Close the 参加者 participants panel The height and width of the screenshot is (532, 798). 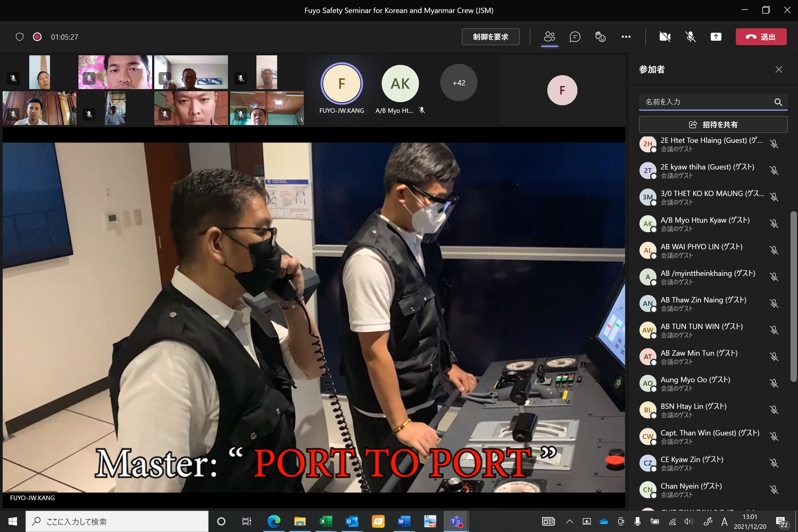click(x=779, y=69)
